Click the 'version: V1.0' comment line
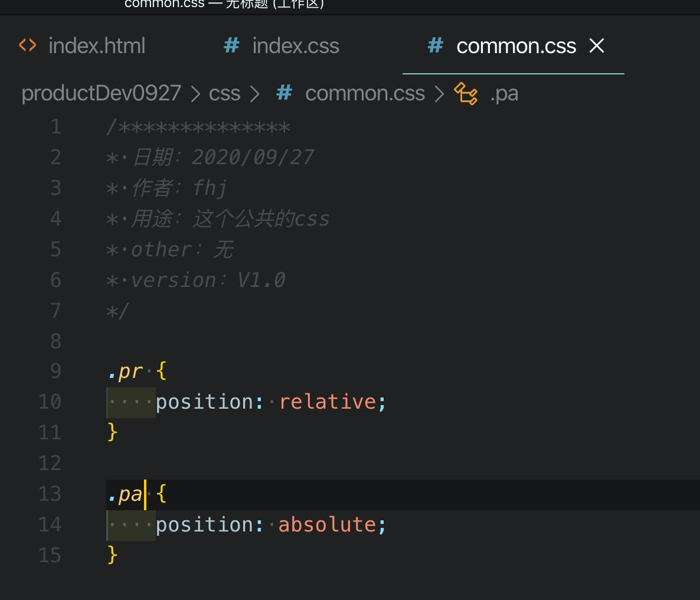This screenshot has width=700, height=600. (x=196, y=281)
